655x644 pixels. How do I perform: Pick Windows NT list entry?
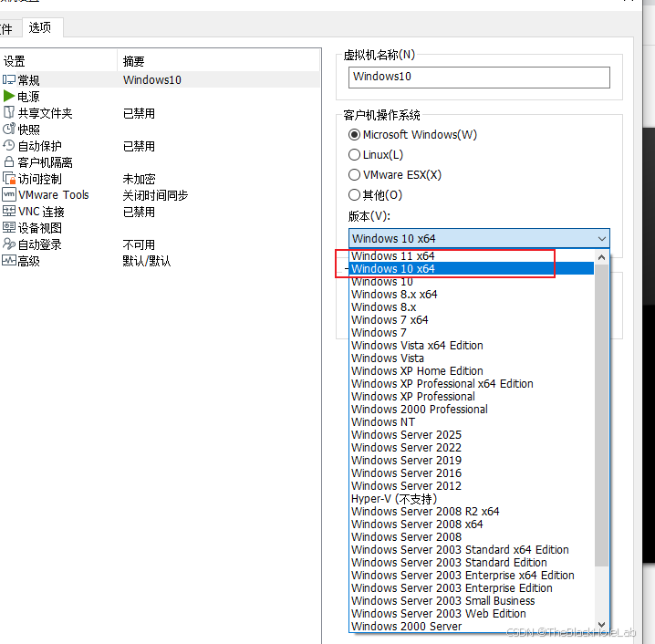[472, 421]
